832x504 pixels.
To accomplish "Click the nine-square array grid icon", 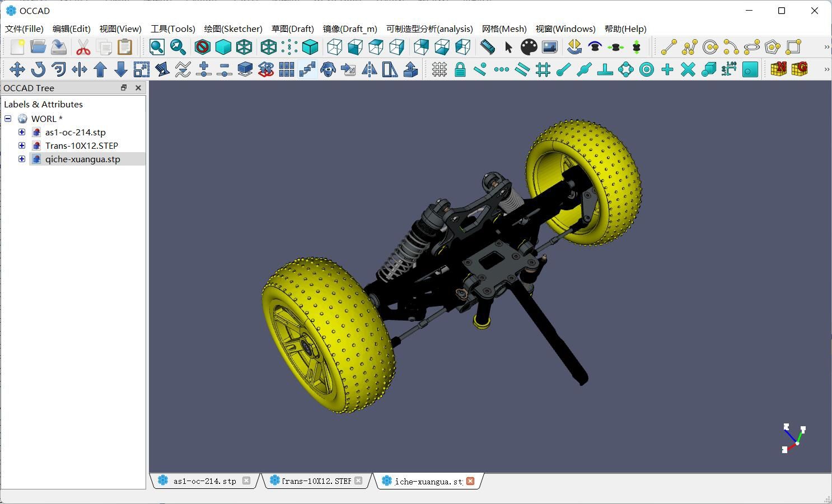I will [287, 69].
